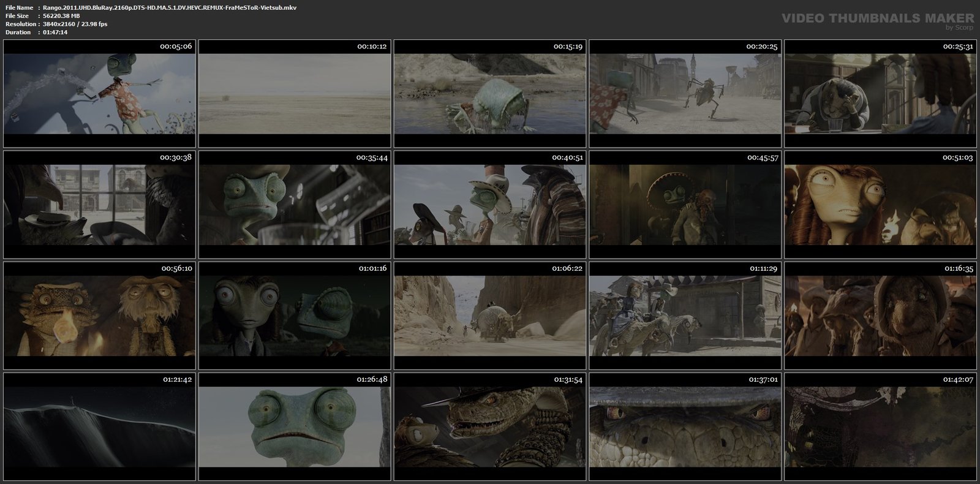The image size is (980, 484).
Task: Select the thumbnail stamped 00:56:10
Action: pos(99,316)
